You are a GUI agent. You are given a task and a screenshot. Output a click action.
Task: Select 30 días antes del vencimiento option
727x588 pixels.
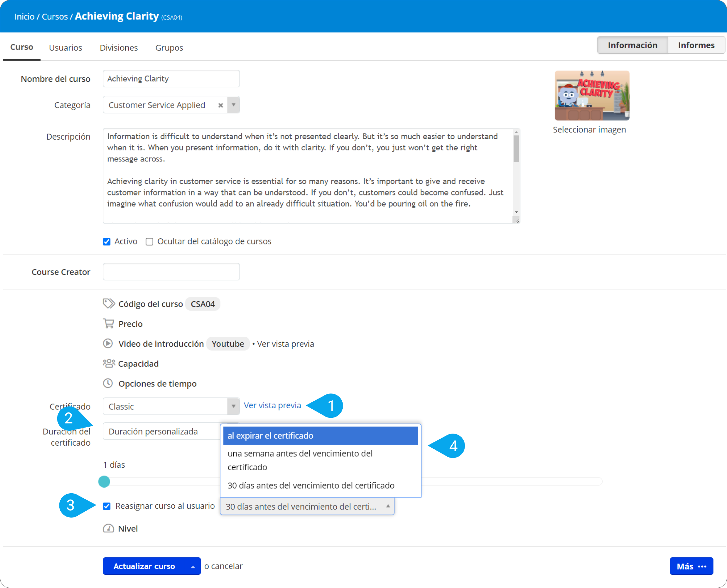pyautogui.click(x=321, y=485)
